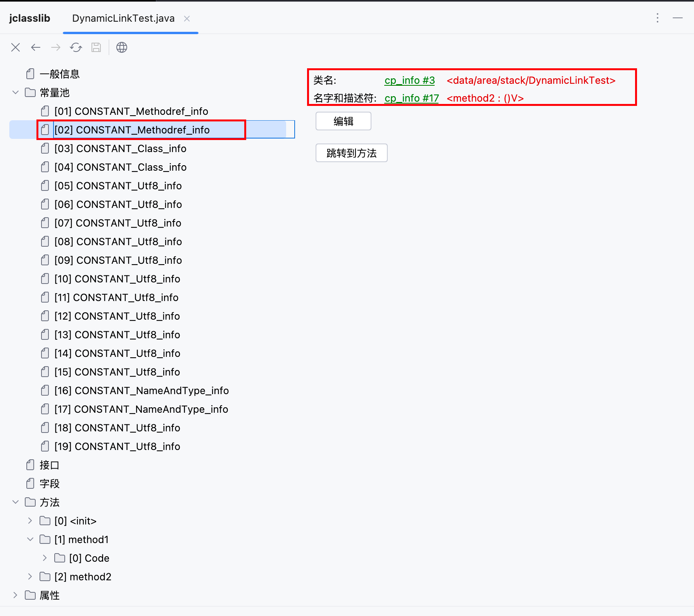This screenshot has height=616, width=694.
Task: Select [18] CONSTANT_Utf8_info
Action: click(x=117, y=428)
